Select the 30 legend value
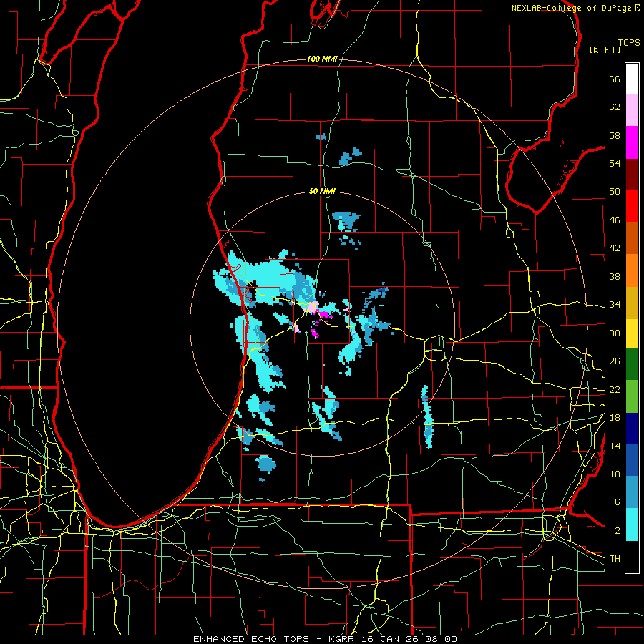This screenshot has width=644, height=644. [615, 333]
